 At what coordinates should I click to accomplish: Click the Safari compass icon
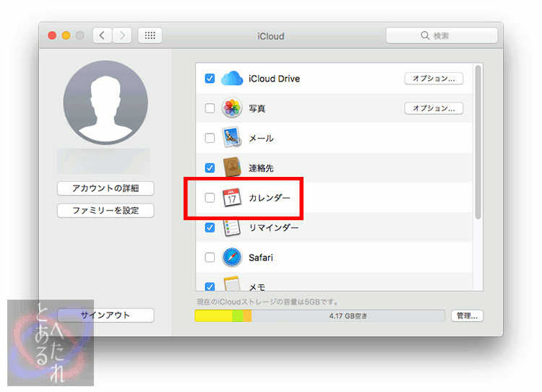231,257
